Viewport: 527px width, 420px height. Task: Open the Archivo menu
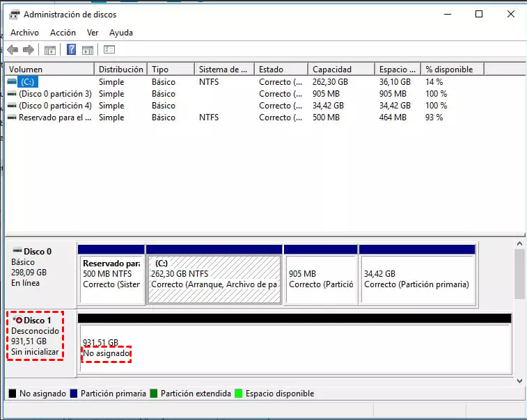tap(24, 33)
